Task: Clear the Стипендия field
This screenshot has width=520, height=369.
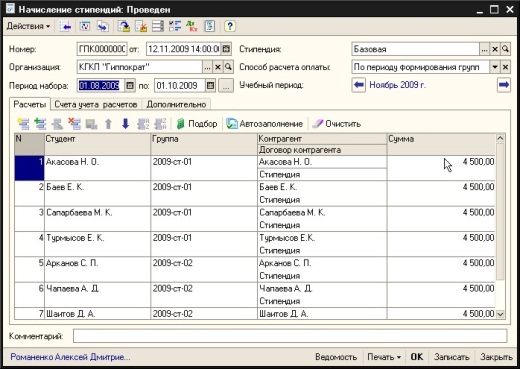Action: [x=495, y=49]
